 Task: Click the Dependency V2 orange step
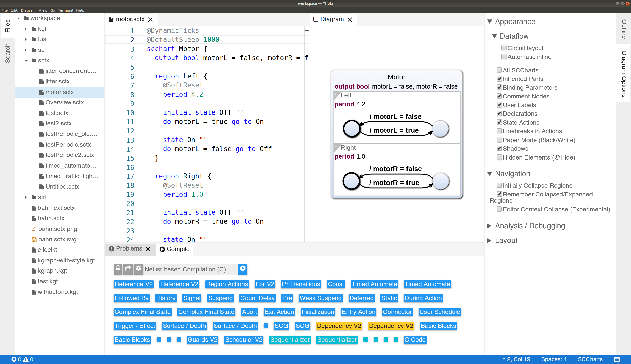pyautogui.click(x=339, y=326)
